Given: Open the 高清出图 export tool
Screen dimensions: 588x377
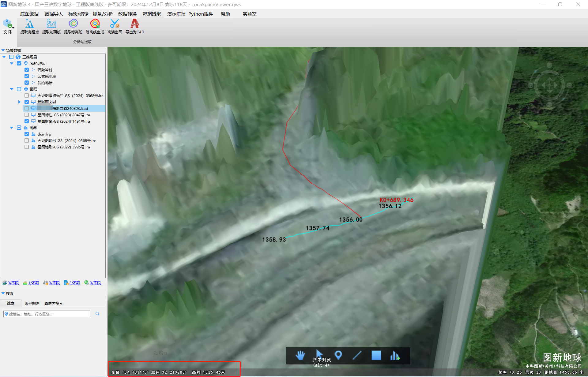Looking at the screenshot, I should point(115,24).
